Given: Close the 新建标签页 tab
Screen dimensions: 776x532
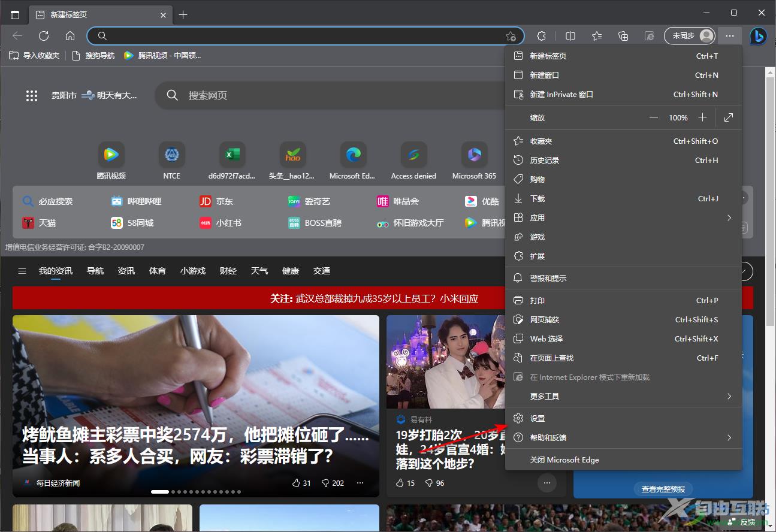Looking at the screenshot, I should coord(162,15).
